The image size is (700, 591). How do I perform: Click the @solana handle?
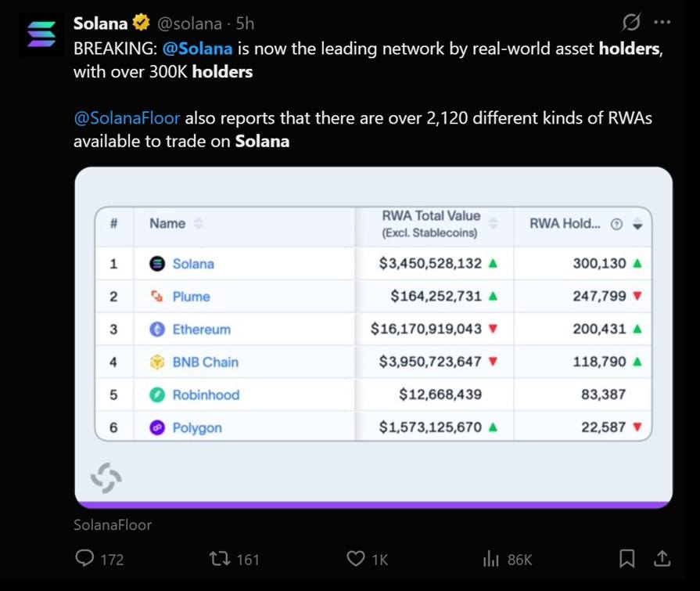coord(189,23)
